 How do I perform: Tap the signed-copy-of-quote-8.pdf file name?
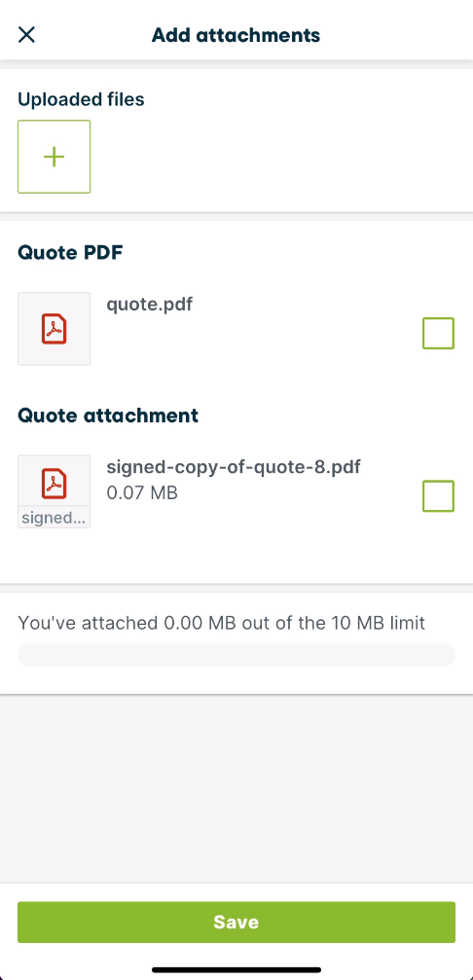[x=234, y=467]
